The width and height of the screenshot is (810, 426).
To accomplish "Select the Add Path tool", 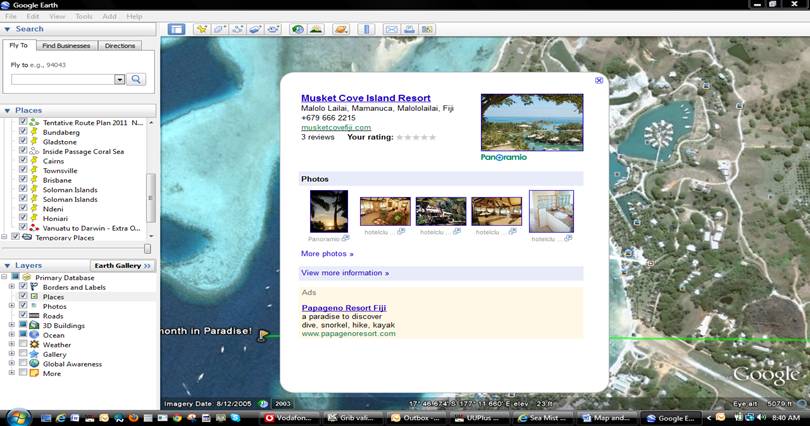I will (x=238, y=29).
